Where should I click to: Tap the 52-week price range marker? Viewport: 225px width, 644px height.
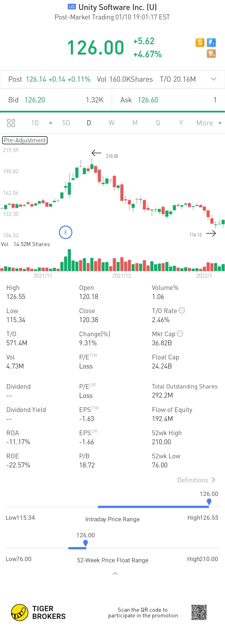85,543
